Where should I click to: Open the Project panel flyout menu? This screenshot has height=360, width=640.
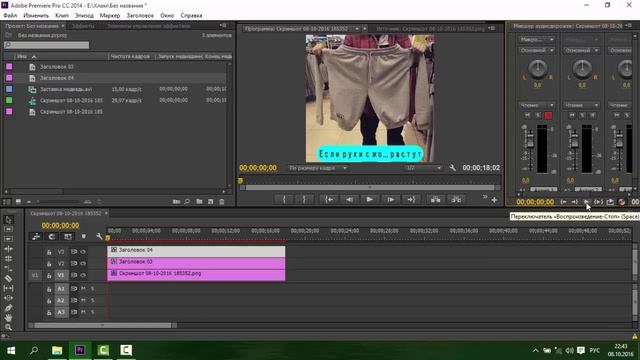pos(223,26)
